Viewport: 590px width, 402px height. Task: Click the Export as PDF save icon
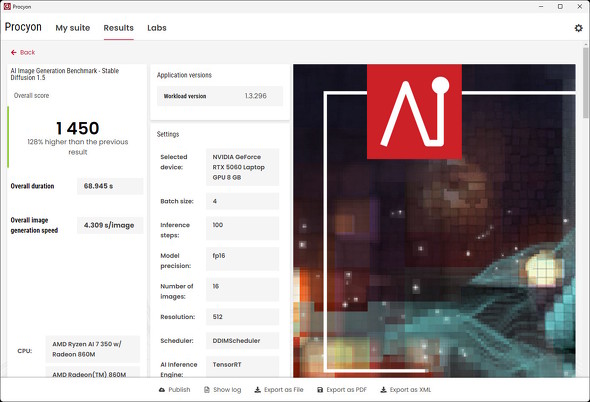(320, 390)
